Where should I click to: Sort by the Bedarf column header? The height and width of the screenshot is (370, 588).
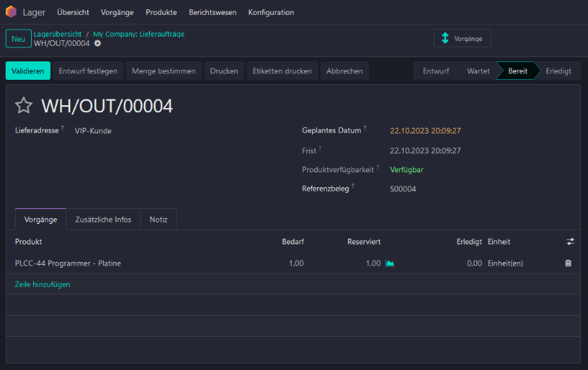coord(293,241)
